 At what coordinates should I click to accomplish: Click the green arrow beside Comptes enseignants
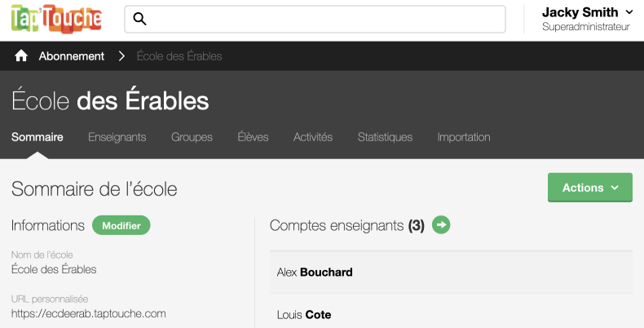point(441,224)
